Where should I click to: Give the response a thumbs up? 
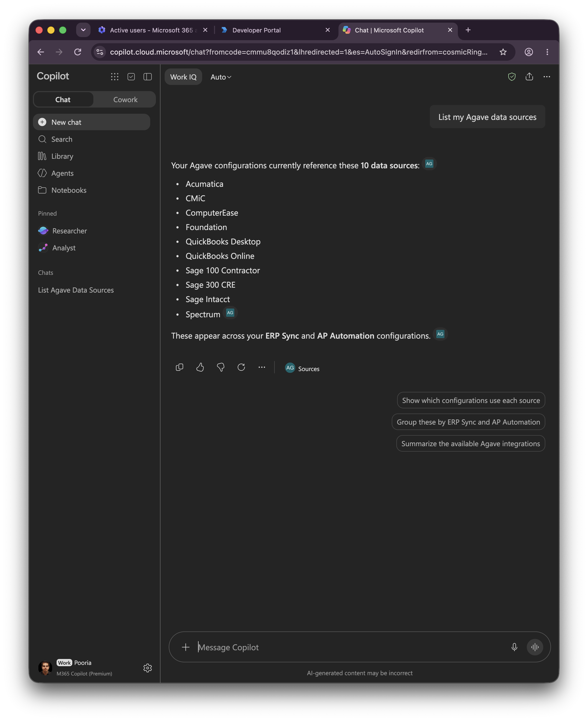[x=200, y=367]
